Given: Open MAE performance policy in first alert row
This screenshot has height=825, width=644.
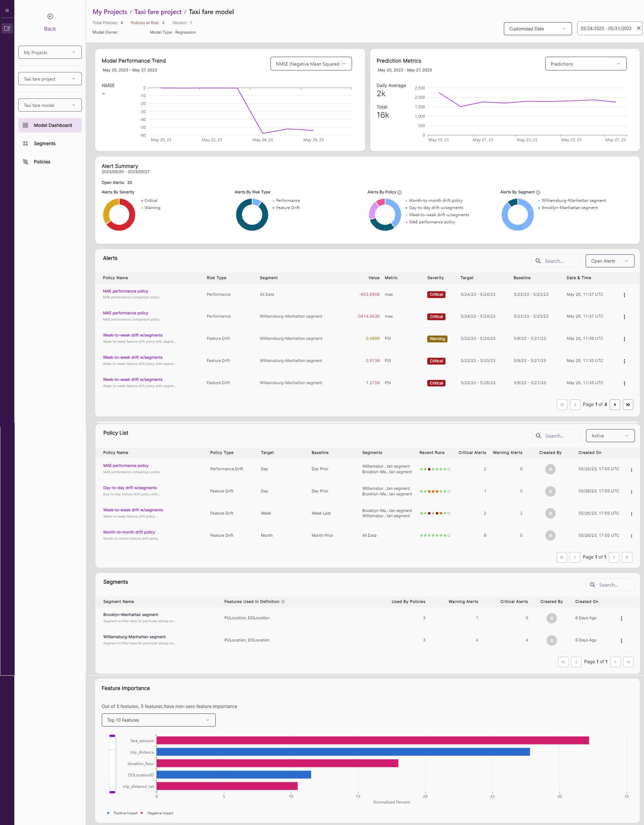Looking at the screenshot, I should (x=125, y=291).
